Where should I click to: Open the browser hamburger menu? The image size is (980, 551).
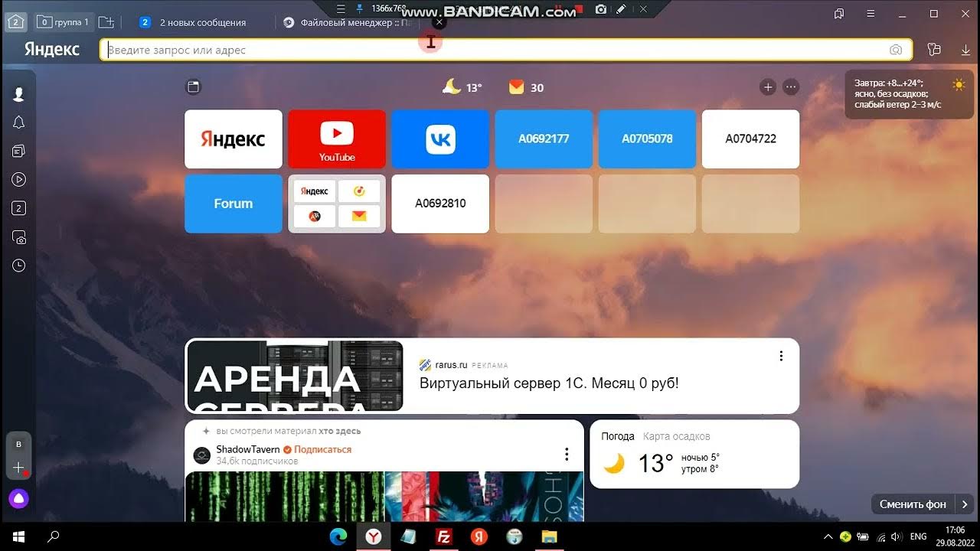871,14
